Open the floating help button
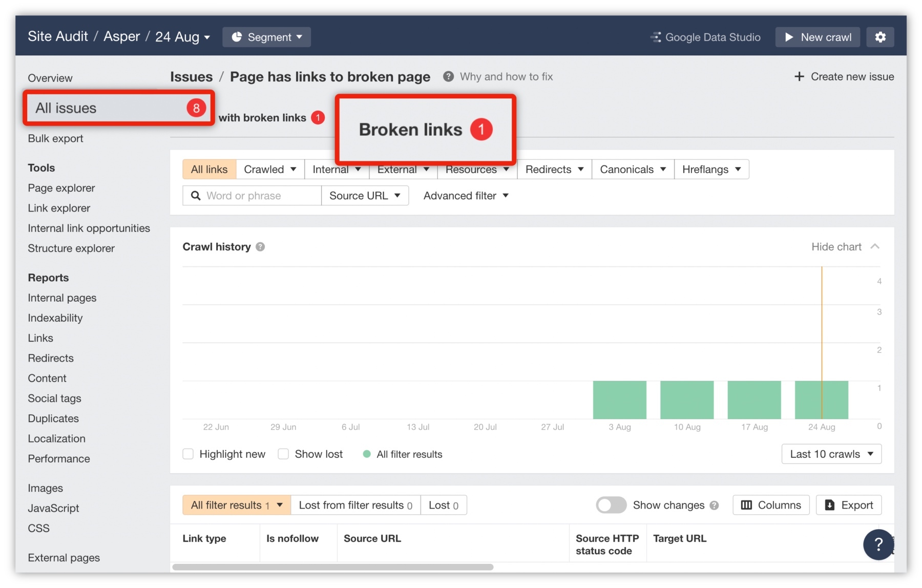The height and width of the screenshot is (588, 922). coord(879,544)
